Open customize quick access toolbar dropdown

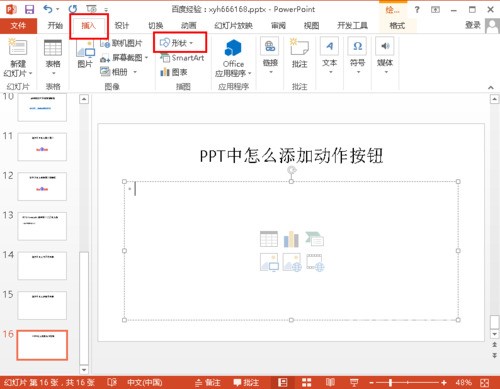pos(106,10)
